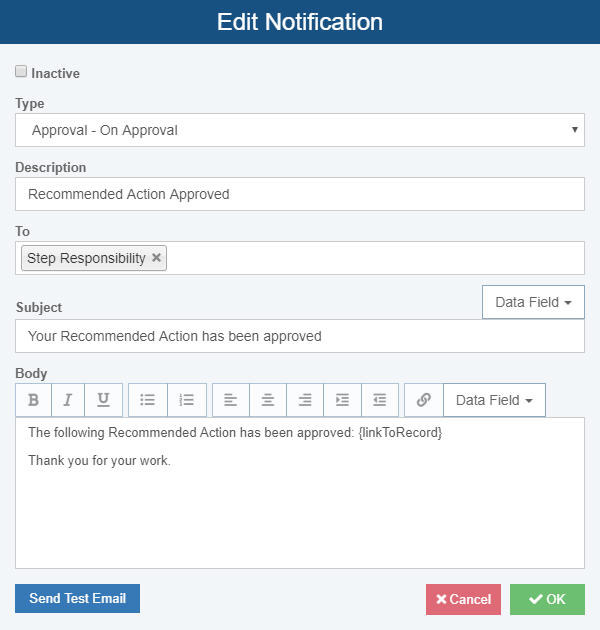
Task: Click the Send Test Email button
Action: [77, 598]
